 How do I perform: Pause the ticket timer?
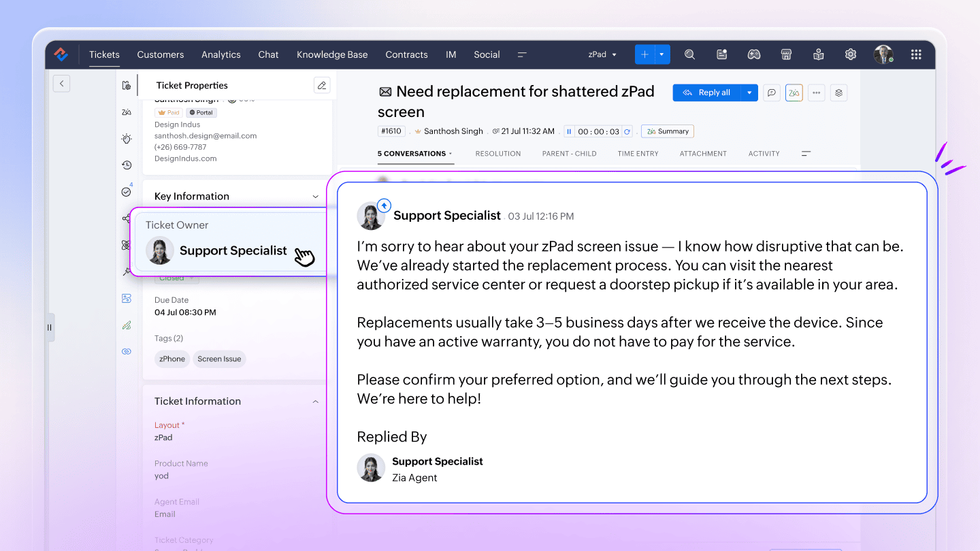click(x=569, y=131)
